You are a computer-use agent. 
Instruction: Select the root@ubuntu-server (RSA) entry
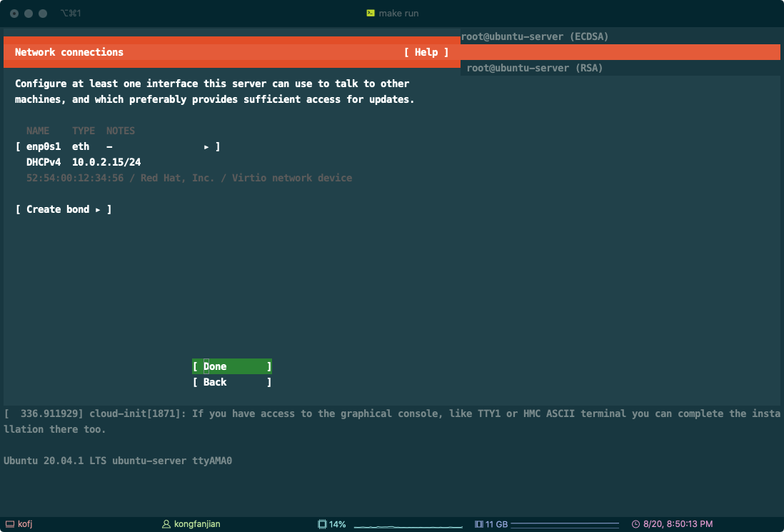click(535, 68)
